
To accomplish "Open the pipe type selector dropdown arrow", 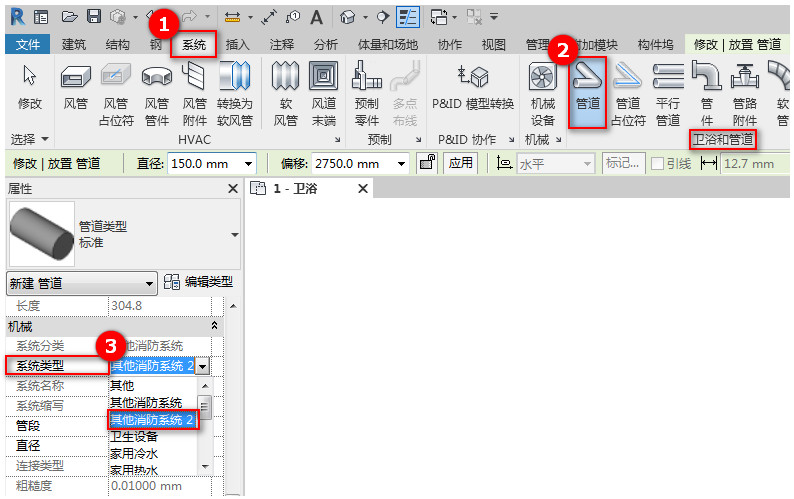I will (x=234, y=235).
